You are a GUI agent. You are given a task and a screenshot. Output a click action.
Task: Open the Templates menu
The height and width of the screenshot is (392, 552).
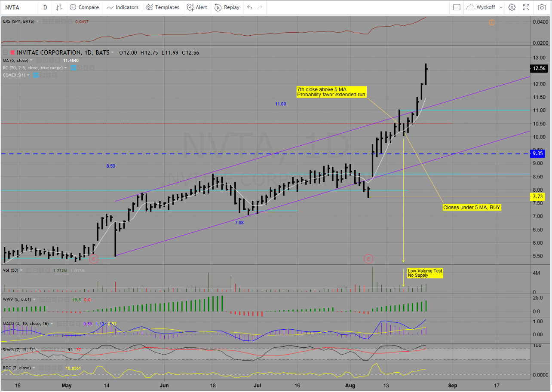(163, 7)
